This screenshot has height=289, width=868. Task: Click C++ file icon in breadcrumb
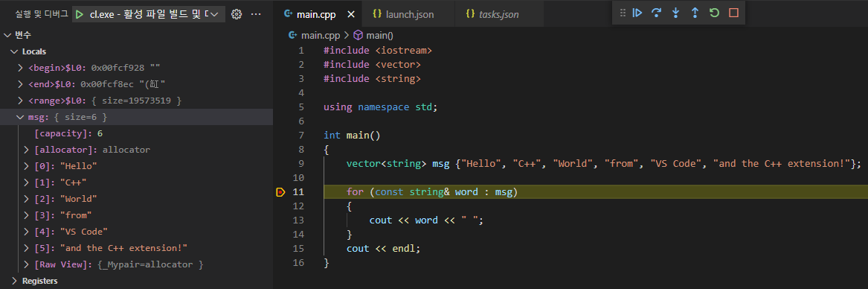click(293, 36)
